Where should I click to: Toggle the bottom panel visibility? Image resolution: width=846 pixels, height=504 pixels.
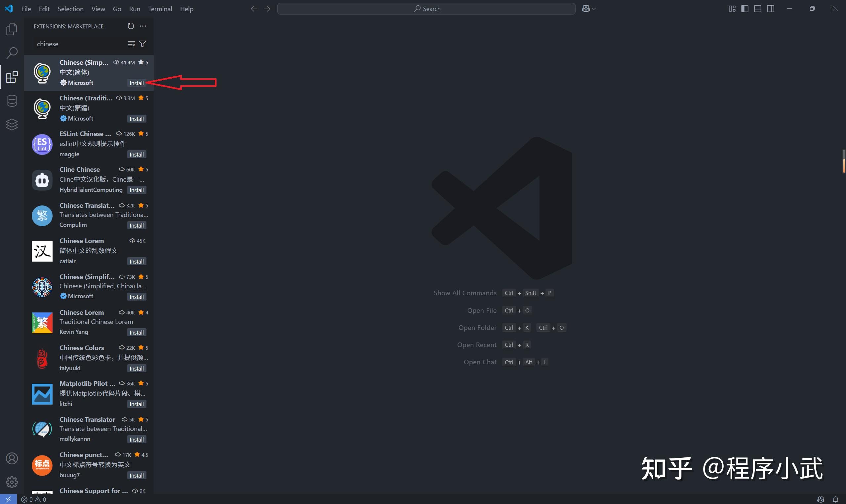click(x=758, y=9)
